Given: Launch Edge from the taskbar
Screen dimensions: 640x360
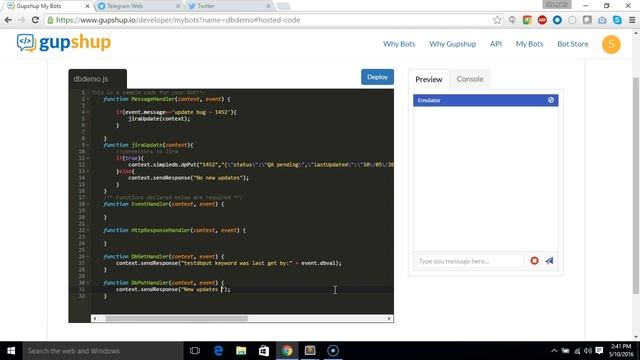Looking at the screenshot, I should pyautogui.click(x=218, y=351).
